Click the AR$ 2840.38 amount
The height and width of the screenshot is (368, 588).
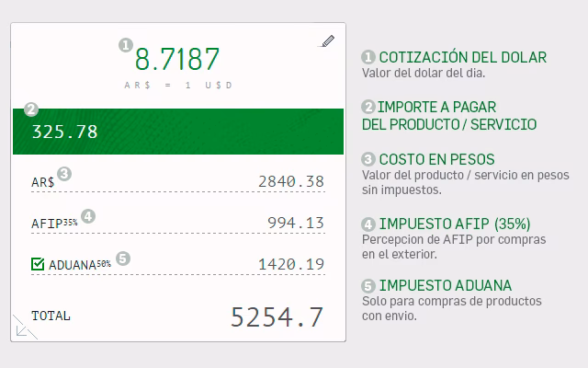tap(290, 181)
